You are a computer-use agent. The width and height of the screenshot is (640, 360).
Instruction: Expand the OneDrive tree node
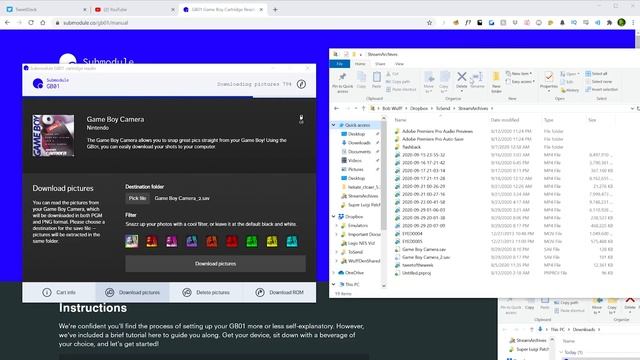333,273
